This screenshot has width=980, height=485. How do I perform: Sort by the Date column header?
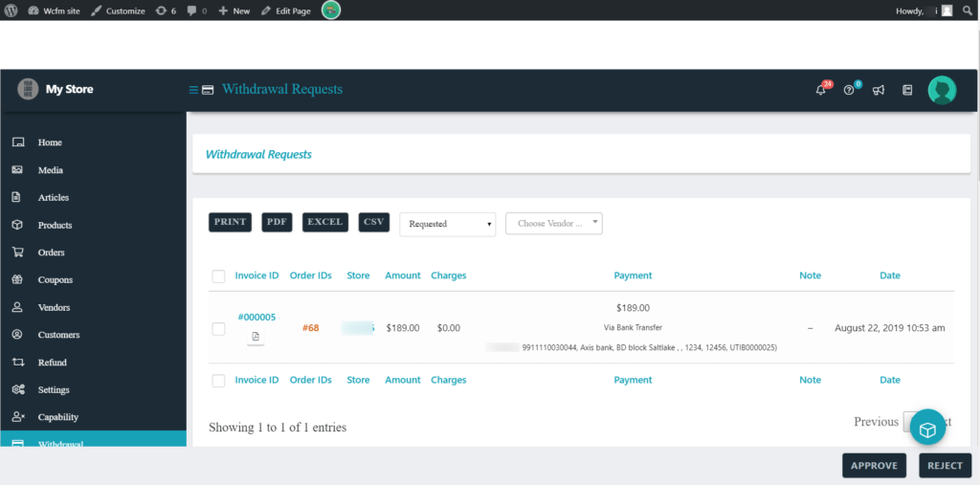pyautogui.click(x=890, y=276)
